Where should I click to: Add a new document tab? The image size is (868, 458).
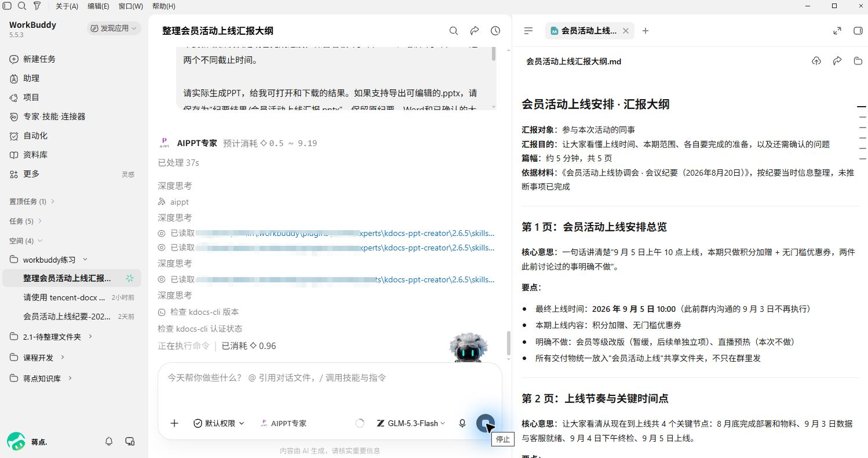[x=645, y=31]
